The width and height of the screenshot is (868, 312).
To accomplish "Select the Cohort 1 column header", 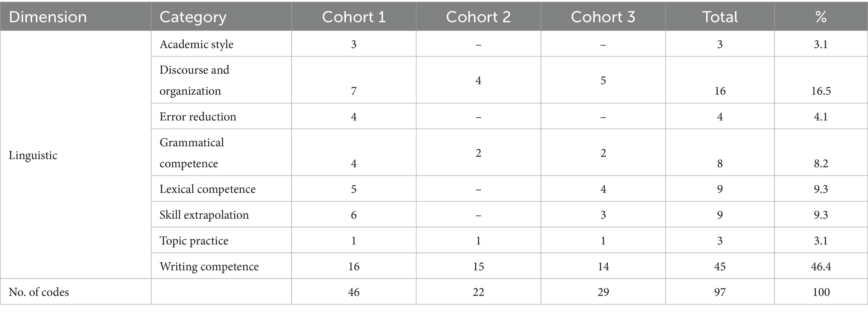I will 353,17.
